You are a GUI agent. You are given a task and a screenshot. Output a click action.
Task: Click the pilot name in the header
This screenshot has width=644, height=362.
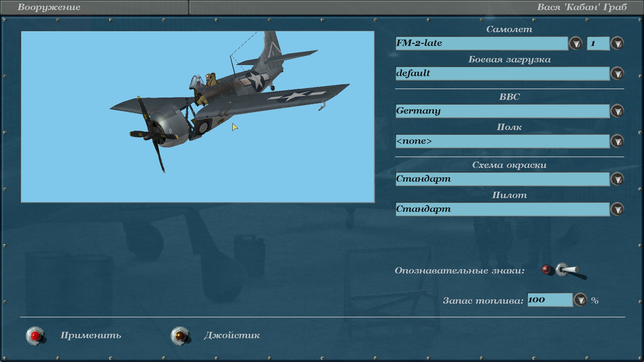pyautogui.click(x=582, y=7)
